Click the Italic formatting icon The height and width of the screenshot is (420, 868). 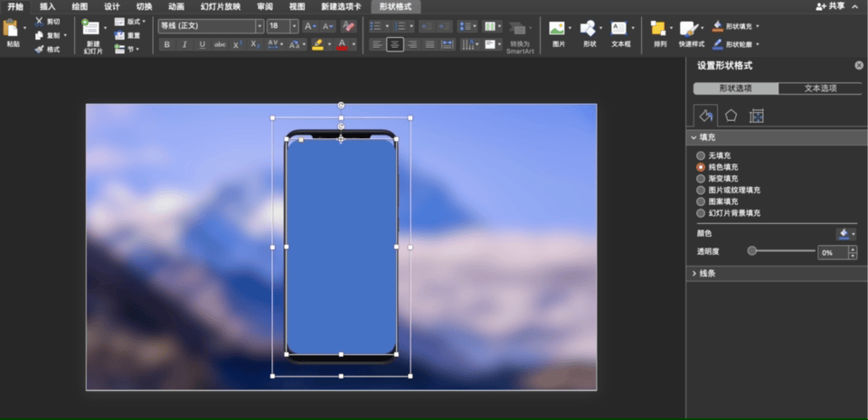click(184, 44)
